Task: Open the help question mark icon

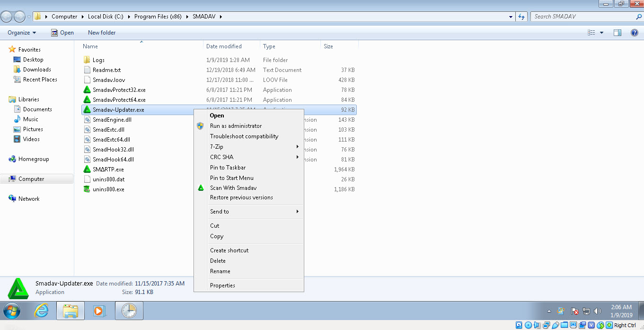Action: 635,33
